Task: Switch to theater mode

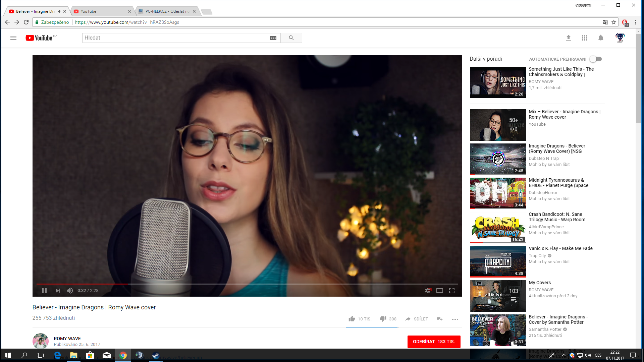Action: [439, 291]
